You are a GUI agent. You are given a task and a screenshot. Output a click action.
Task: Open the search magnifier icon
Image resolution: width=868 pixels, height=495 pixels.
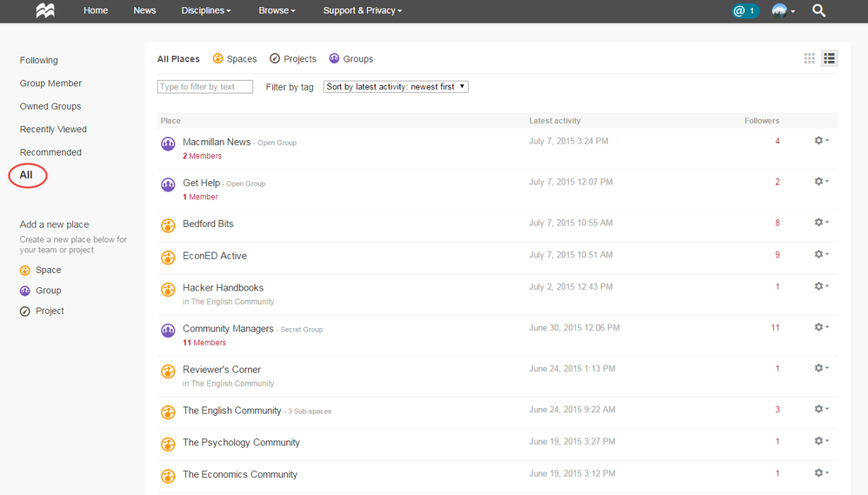click(818, 10)
